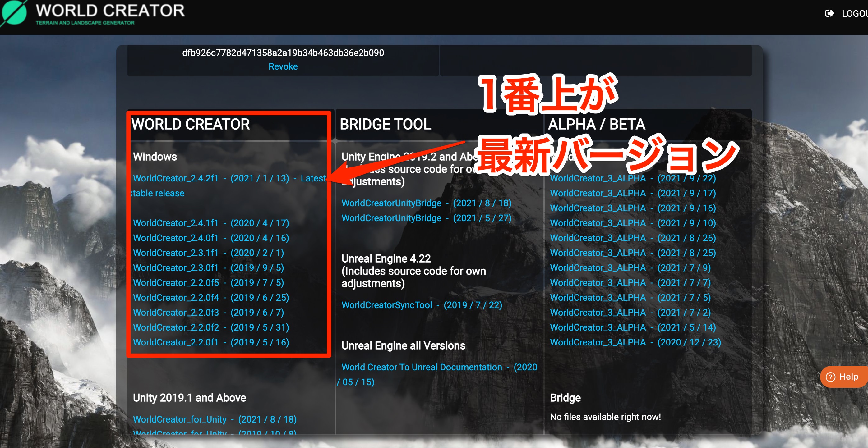Click the license key dfb926c7782d... text

tap(283, 53)
